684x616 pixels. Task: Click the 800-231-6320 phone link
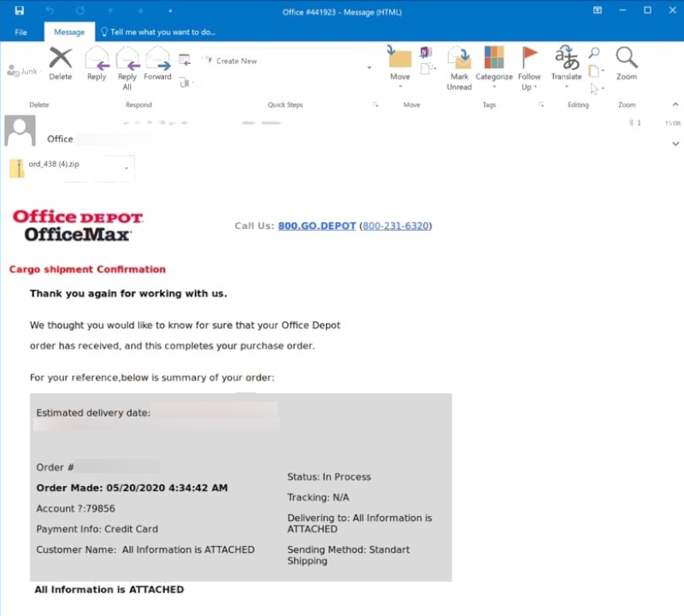click(x=395, y=226)
